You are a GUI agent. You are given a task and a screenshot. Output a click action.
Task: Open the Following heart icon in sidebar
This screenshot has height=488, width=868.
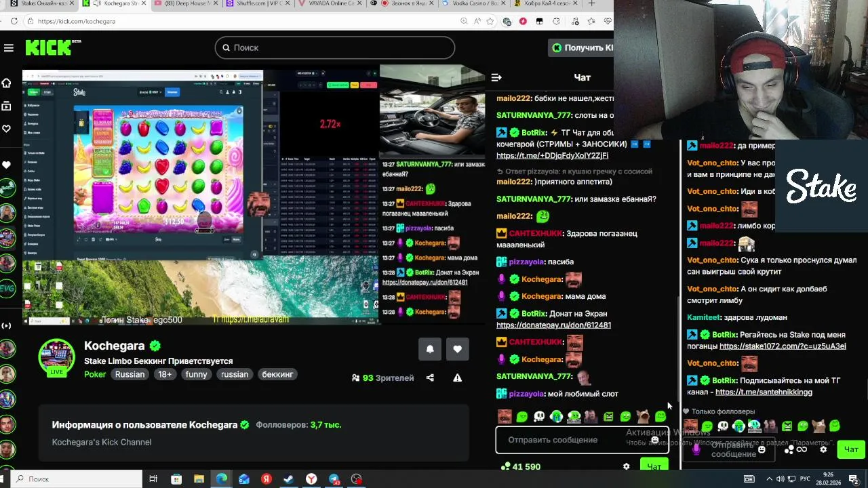[x=6, y=129]
